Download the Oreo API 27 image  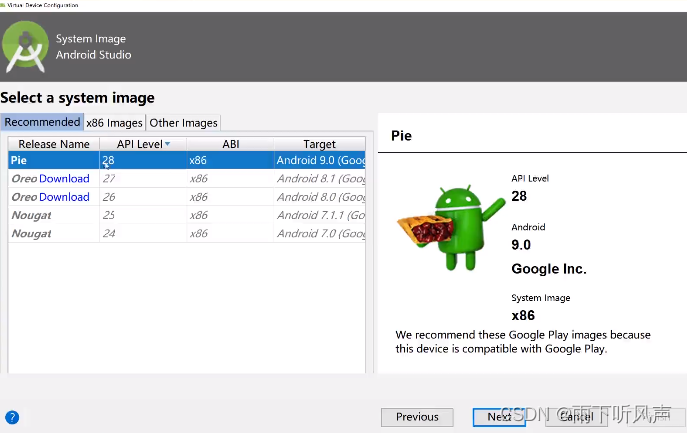(x=64, y=178)
